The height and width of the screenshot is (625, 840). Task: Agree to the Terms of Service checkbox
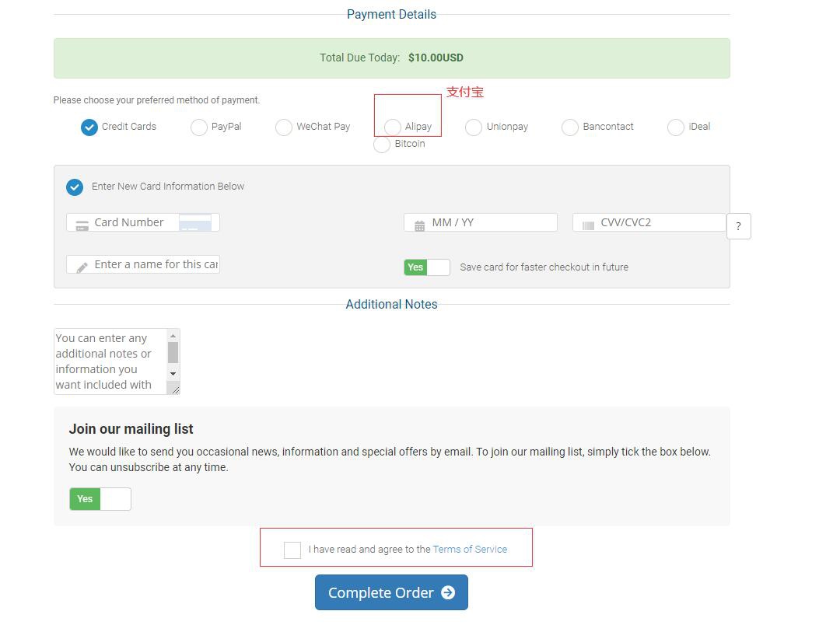pos(292,550)
